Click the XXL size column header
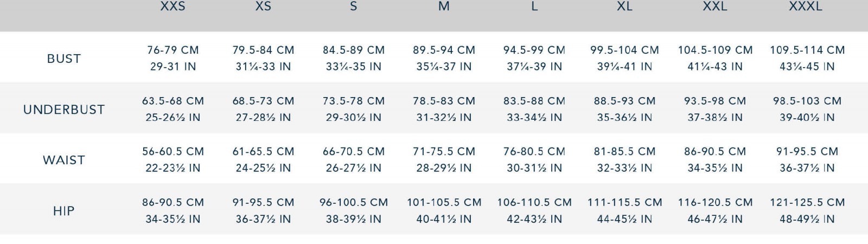This screenshot has height=244, width=868. click(x=715, y=7)
